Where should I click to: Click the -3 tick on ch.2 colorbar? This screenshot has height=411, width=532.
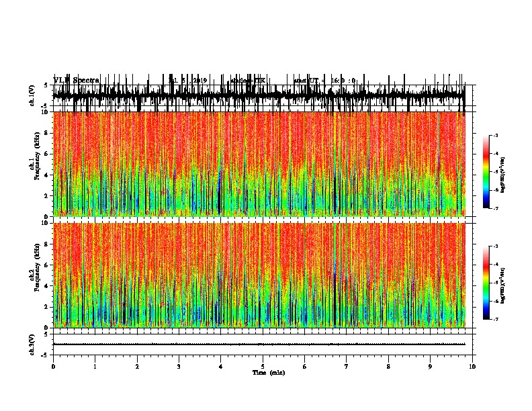496,246
